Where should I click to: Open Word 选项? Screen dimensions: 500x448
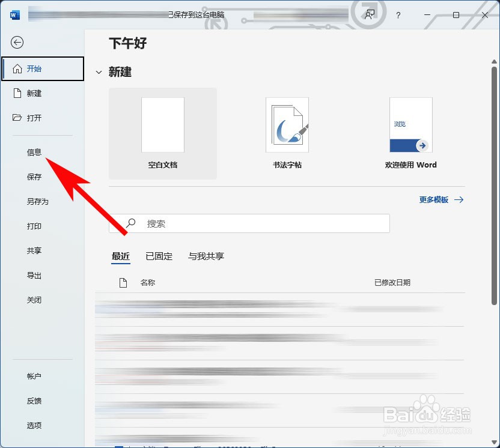[34, 425]
